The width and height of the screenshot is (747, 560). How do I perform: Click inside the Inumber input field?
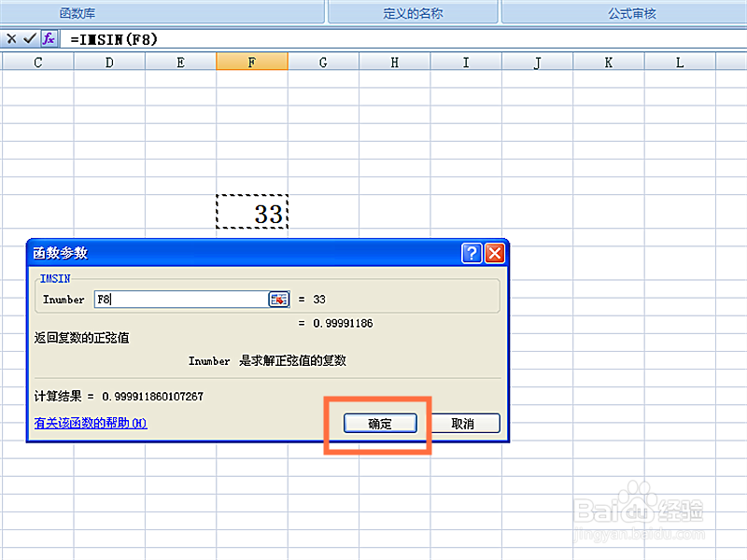point(181,300)
